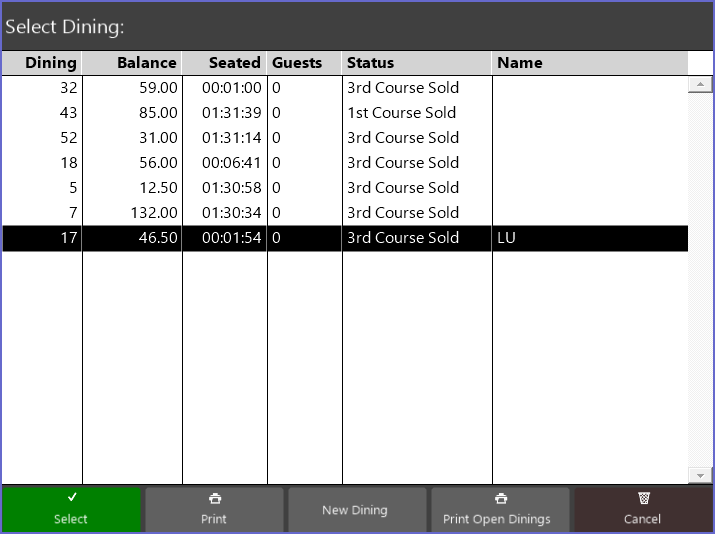Sort the list by Status header
Viewport: 715px width, 534px height.
pyautogui.click(x=416, y=63)
